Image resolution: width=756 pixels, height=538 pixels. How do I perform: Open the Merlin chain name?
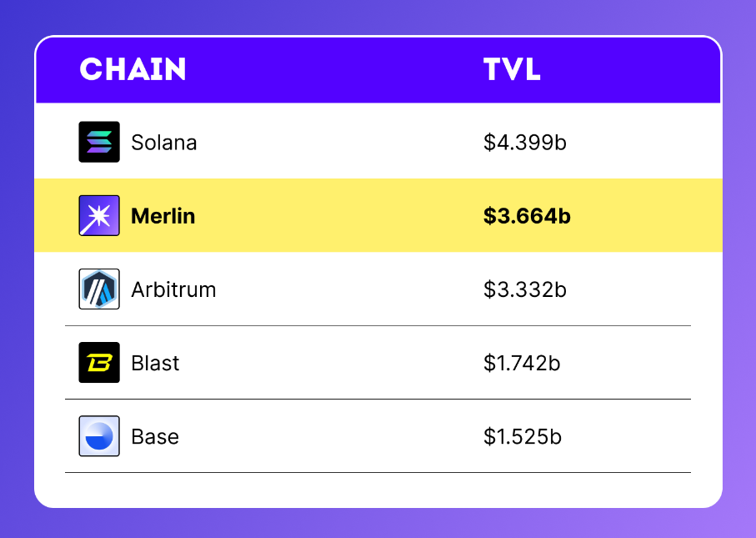coord(163,216)
